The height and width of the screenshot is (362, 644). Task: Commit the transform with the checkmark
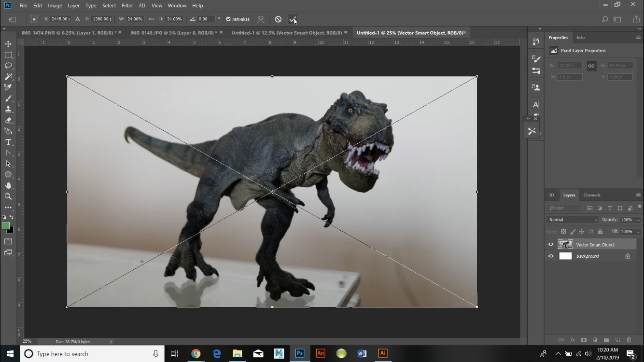pyautogui.click(x=294, y=19)
